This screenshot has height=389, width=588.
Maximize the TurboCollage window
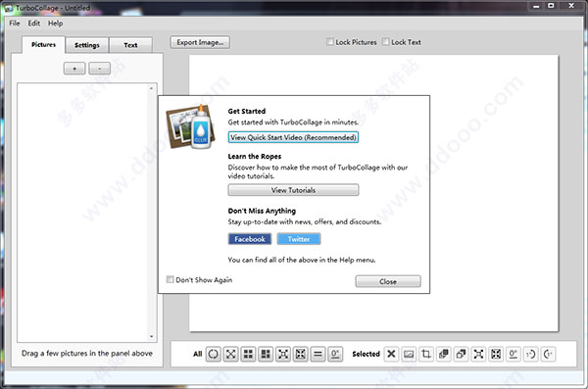coord(551,6)
